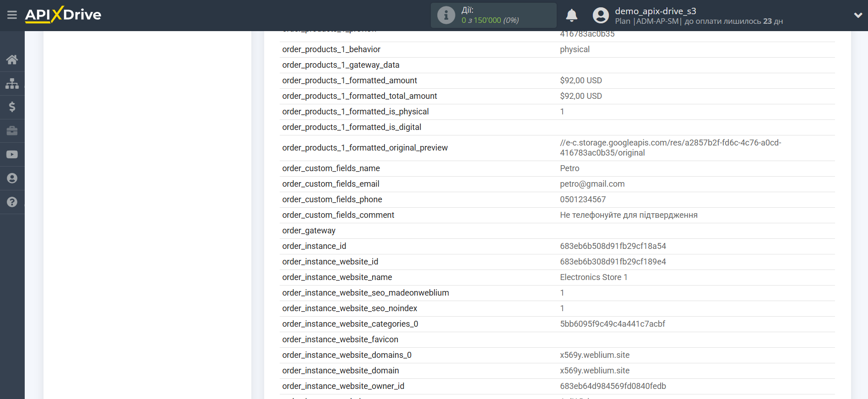
Task: Select the order_custom_fields_comment label
Action: pyautogui.click(x=338, y=215)
